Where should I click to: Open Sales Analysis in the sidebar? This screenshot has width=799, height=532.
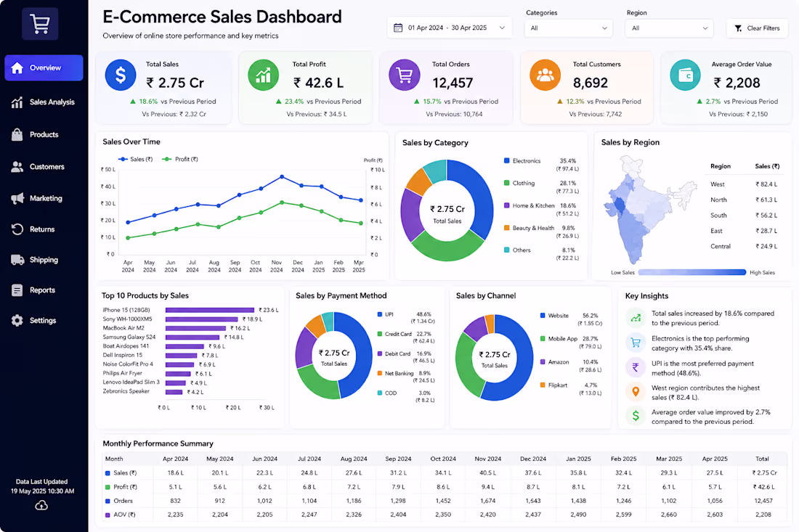coord(44,102)
